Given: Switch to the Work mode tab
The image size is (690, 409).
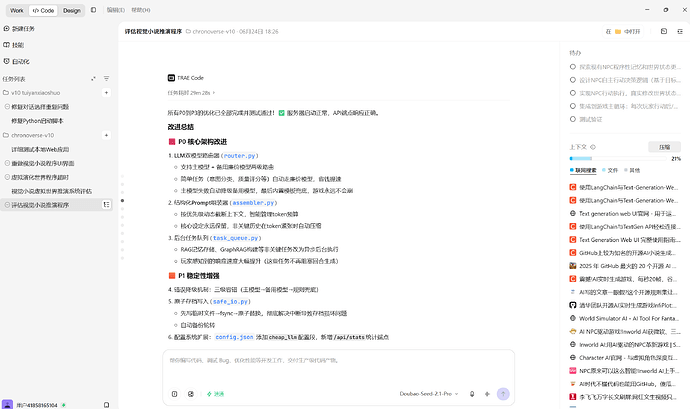Looking at the screenshot, I should point(17,10).
